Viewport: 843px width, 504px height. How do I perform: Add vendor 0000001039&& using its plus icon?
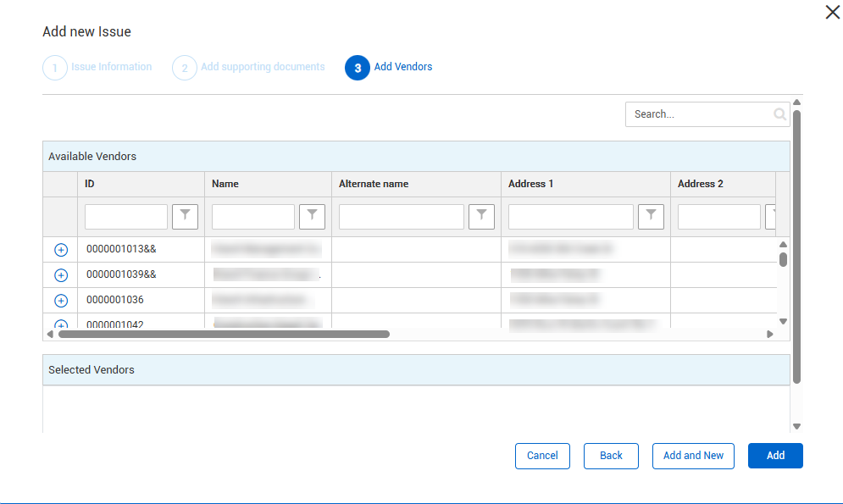click(x=61, y=275)
